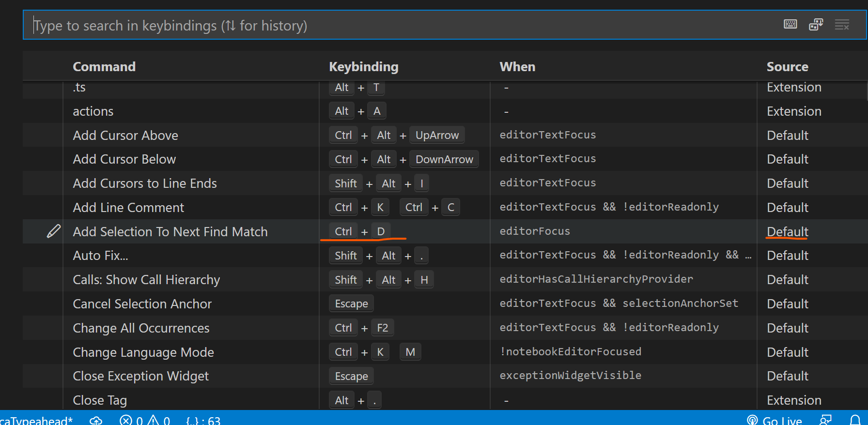Click the feedback person icon in status bar
The width and height of the screenshot is (868, 425).
825,420
